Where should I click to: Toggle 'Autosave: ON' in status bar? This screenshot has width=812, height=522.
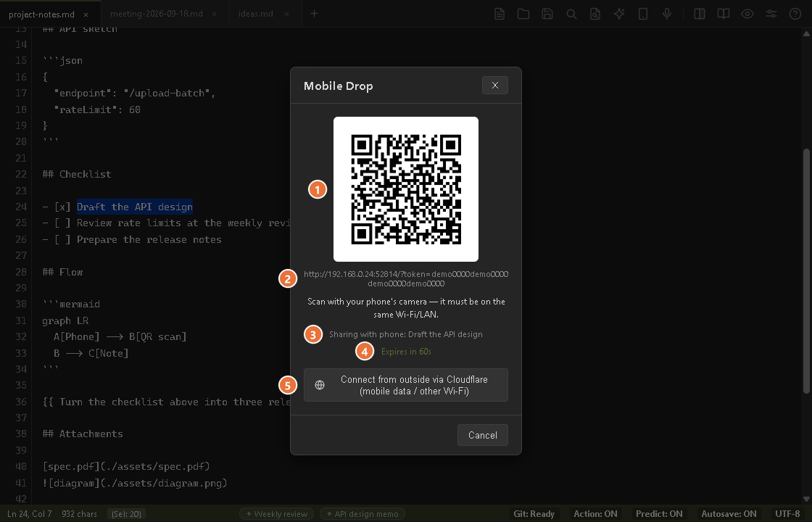pos(729,514)
